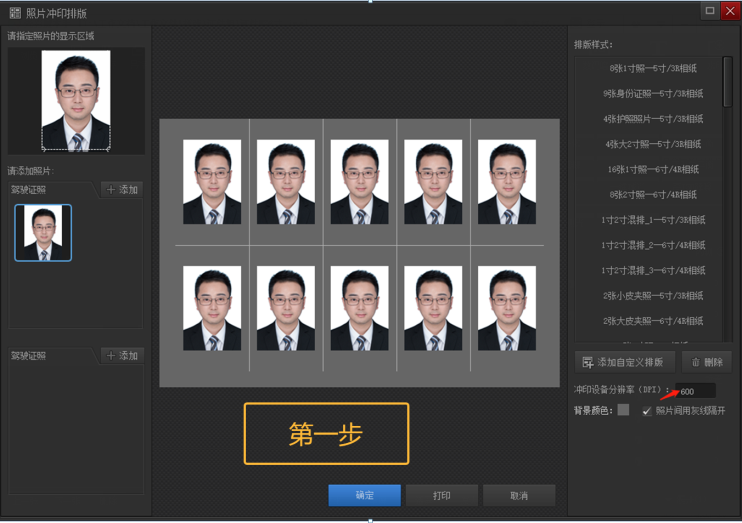Screen dimensions: 742x523
Task: Click the 删除 trash button
Action: click(x=707, y=362)
